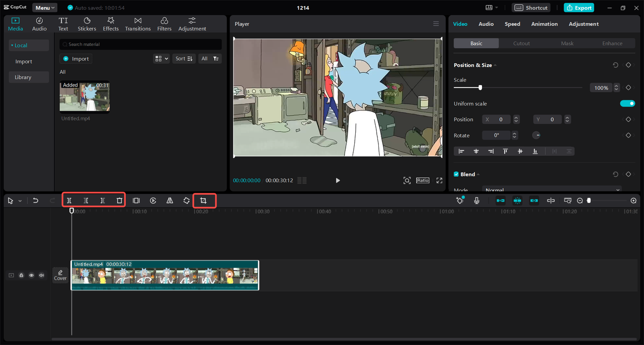This screenshot has width=644, height=345.
Task: Click the Undo arrow in timeline toolbar
Action: pos(36,201)
